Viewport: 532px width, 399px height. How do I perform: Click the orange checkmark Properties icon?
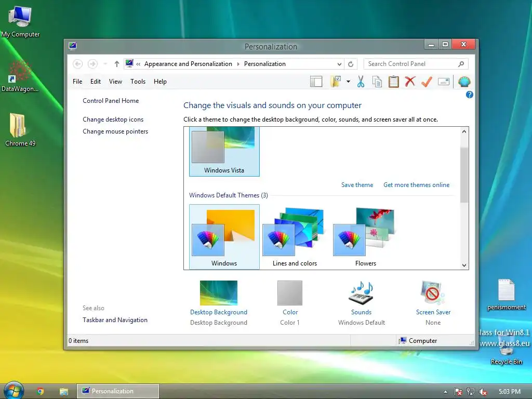point(427,82)
